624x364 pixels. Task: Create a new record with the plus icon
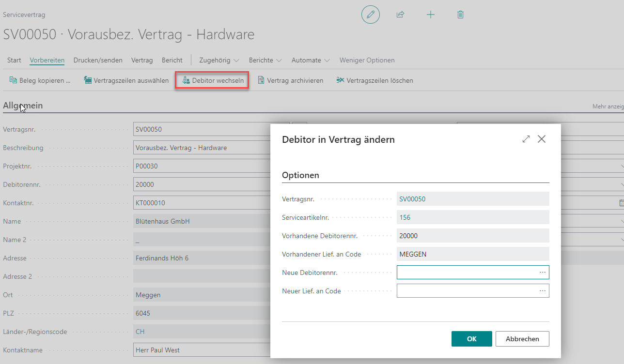point(430,15)
